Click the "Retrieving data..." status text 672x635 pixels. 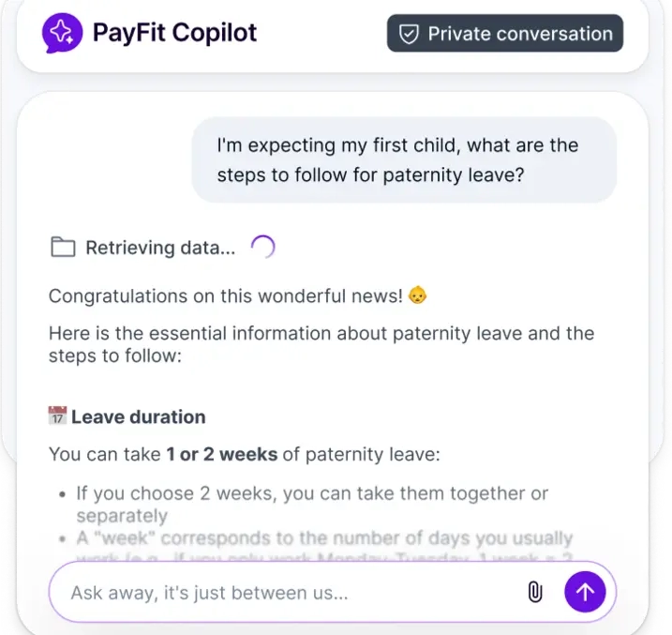coord(160,248)
